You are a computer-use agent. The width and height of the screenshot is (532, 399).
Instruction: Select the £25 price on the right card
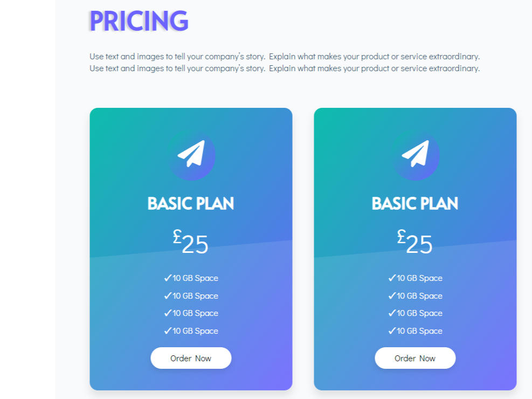coord(415,243)
